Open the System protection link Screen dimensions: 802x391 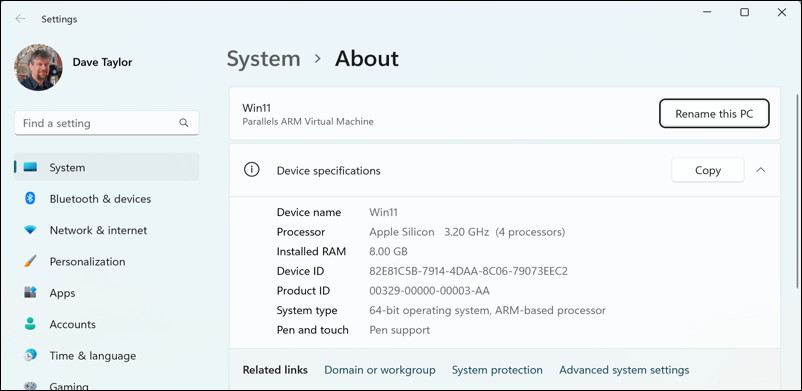(x=497, y=370)
